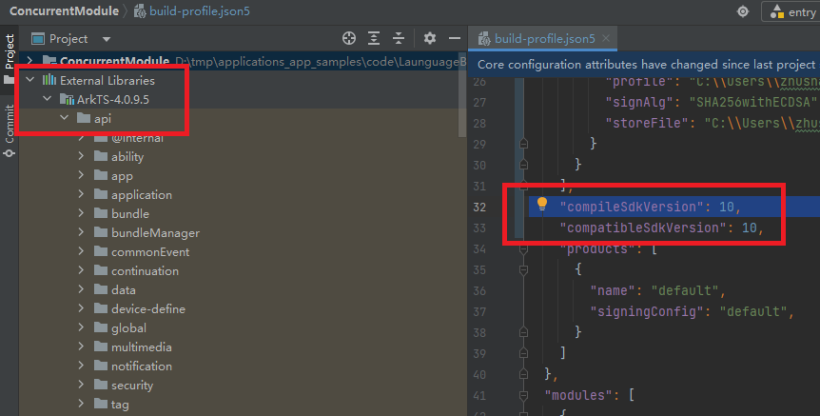Hide the Project tool window
820x416 pixels.
[454, 38]
